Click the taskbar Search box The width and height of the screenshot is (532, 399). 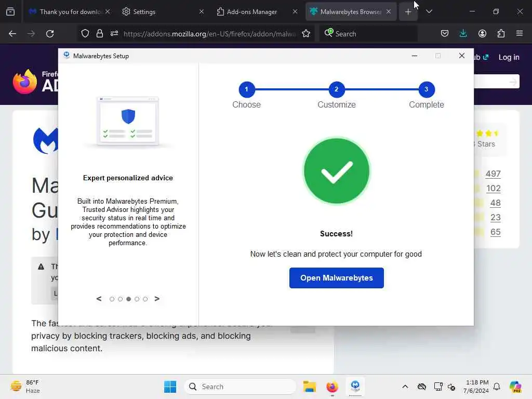click(x=240, y=387)
